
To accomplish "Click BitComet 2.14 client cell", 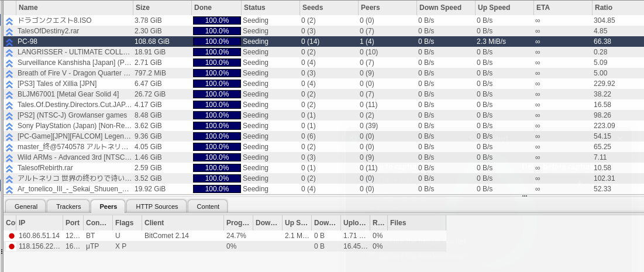I will (x=167, y=236).
